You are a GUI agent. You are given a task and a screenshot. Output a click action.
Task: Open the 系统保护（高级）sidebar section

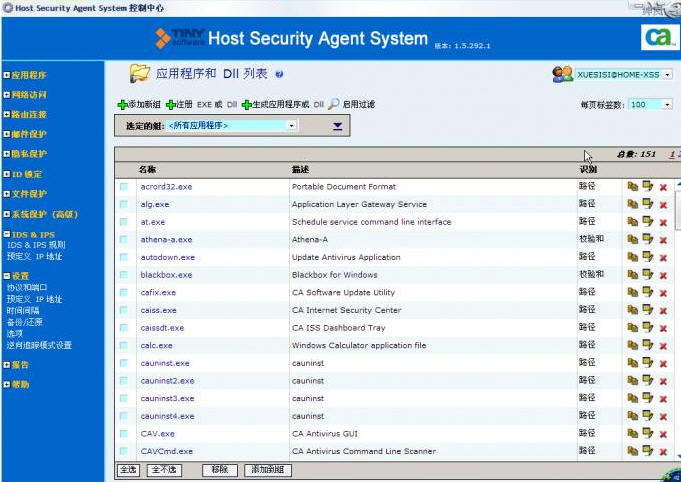click(x=45, y=214)
